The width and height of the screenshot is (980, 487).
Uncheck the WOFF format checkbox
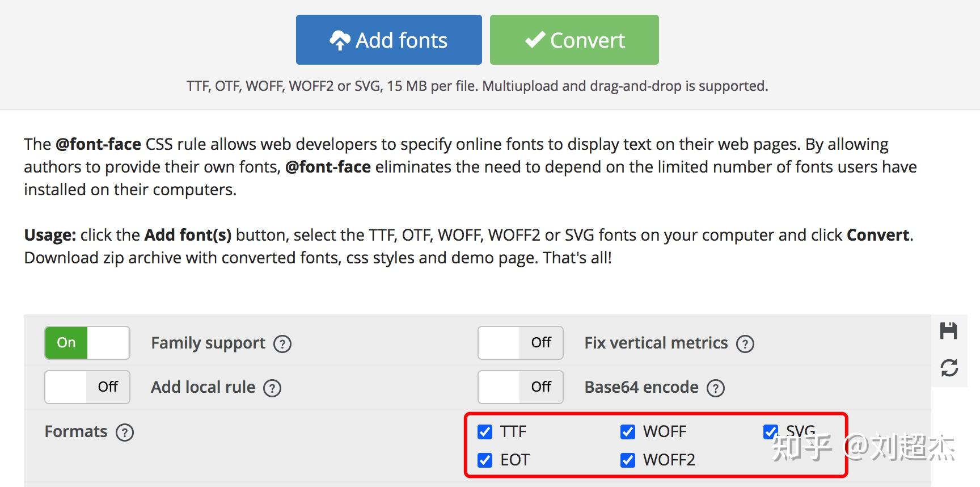point(628,432)
